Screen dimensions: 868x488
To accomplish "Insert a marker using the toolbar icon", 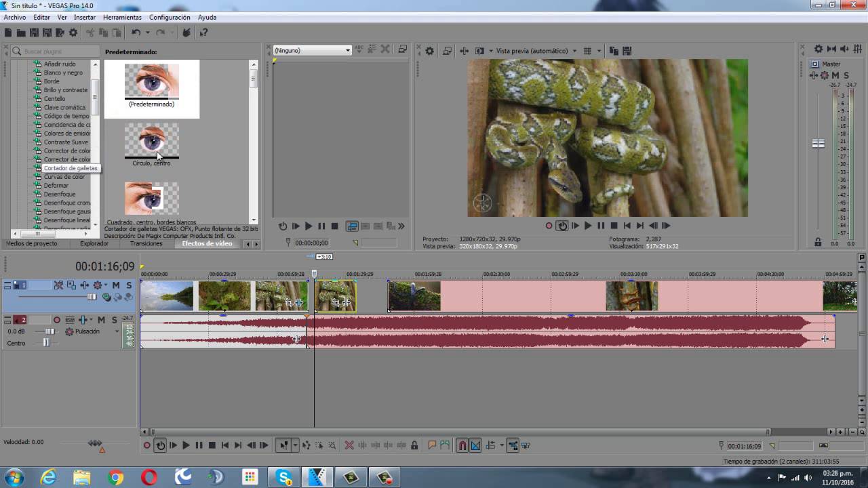I will point(432,445).
